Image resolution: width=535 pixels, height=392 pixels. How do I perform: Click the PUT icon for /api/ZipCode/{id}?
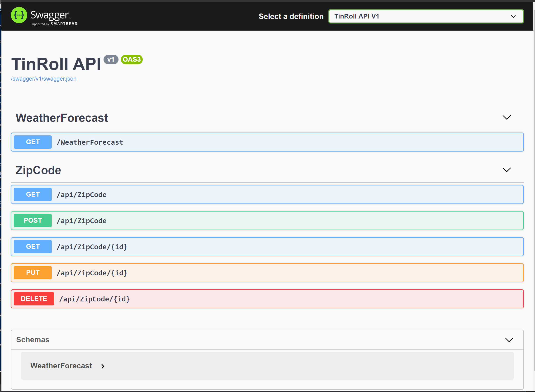33,272
